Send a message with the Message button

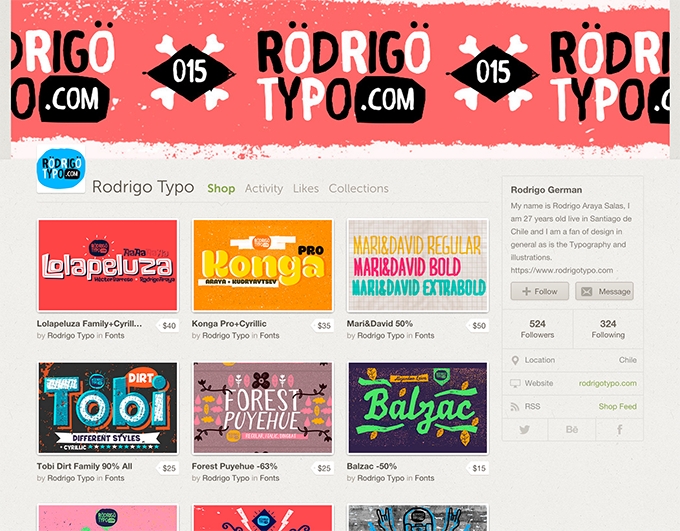click(x=605, y=291)
